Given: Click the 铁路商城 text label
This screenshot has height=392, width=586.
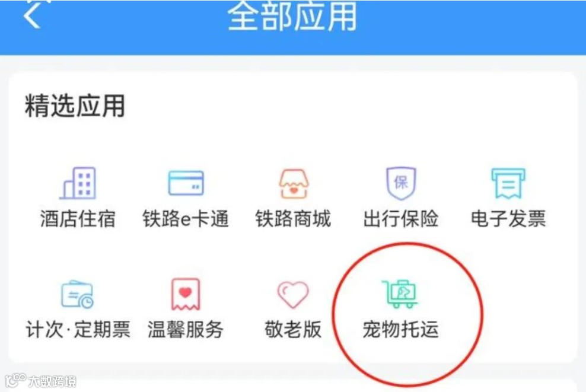Looking at the screenshot, I should (293, 219).
